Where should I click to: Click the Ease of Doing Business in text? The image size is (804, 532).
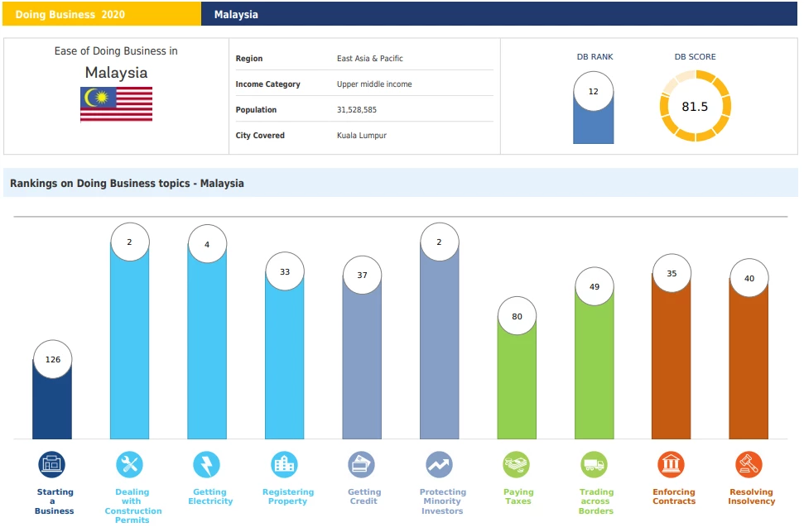pyautogui.click(x=116, y=50)
